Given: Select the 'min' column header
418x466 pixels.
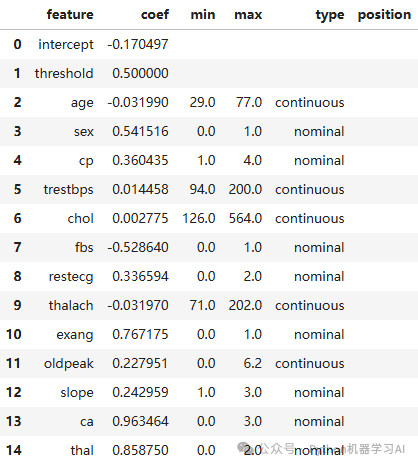Looking at the screenshot, I should (203, 14).
